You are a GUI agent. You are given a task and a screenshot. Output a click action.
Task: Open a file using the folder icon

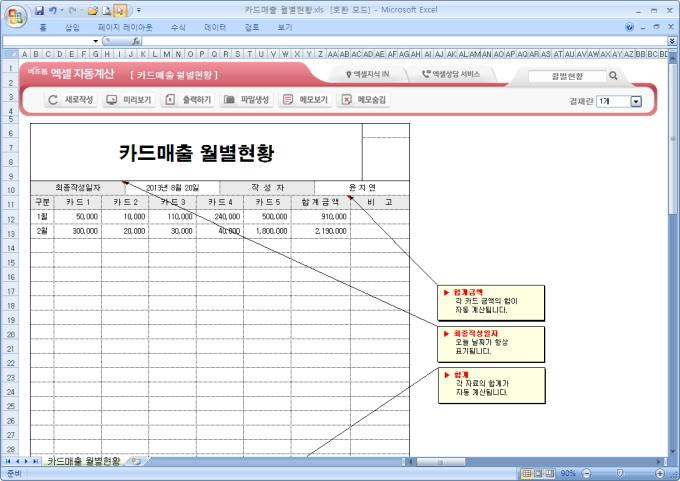92,10
